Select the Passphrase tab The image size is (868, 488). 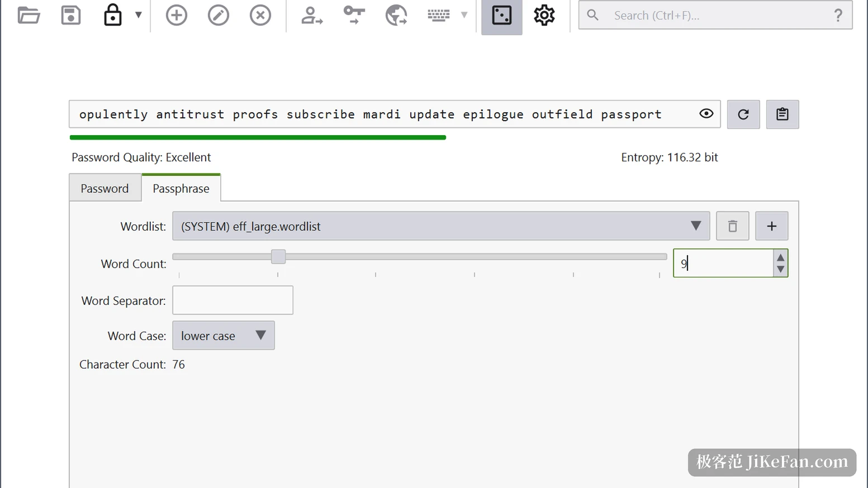click(x=181, y=188)
